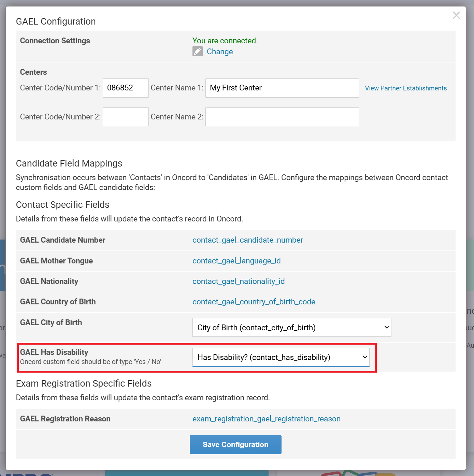Click the Change connection link
This screenshot has width=474, height=476.
220,52
